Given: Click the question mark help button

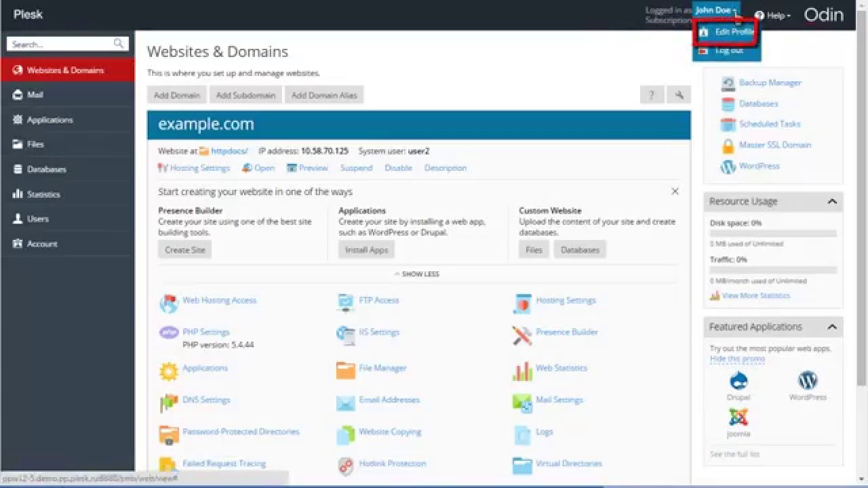Looking at the screenshot, I should tap(652, 96).
